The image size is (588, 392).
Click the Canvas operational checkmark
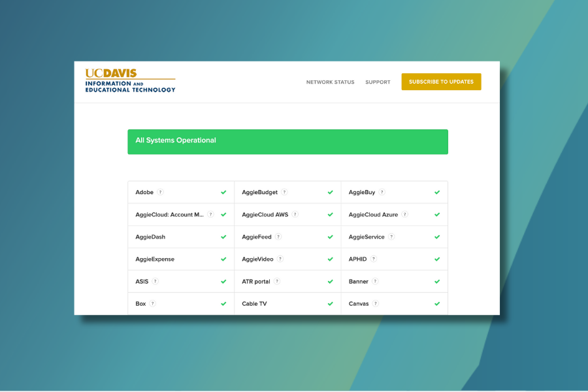tap(437, 304)
